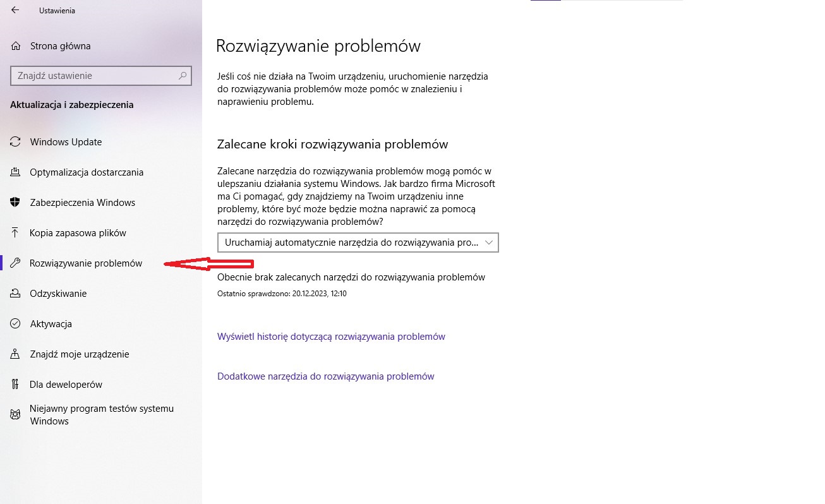Open Dodatkowe narzędzia do rozwiązywania problemów

[x=326, y=376]
